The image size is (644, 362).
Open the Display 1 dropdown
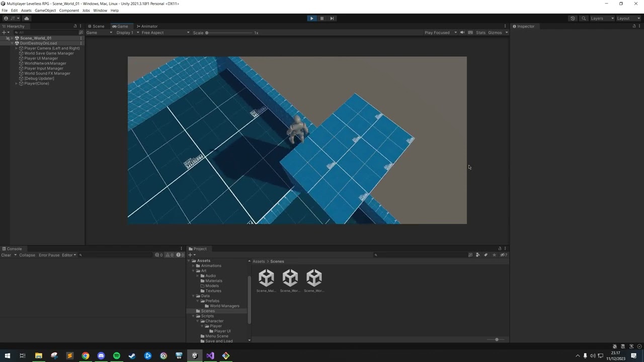point(127,33)
